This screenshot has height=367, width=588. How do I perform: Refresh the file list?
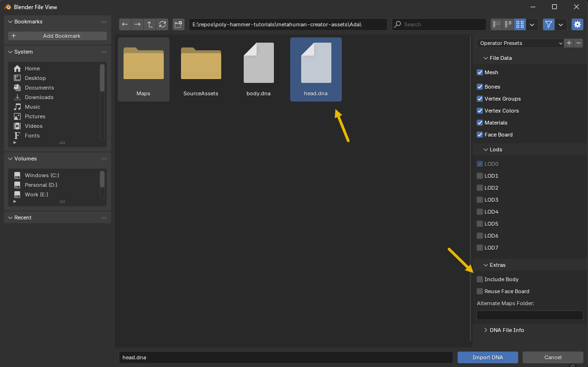(x=163, y=24)
